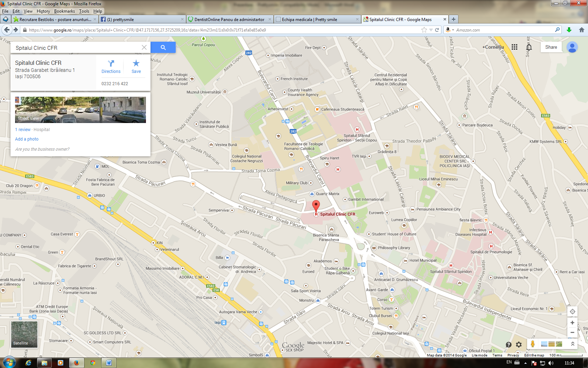The image size is (588, 368).
Task: Switch to the Recrutare BestJobs tab
Action: 55,20
